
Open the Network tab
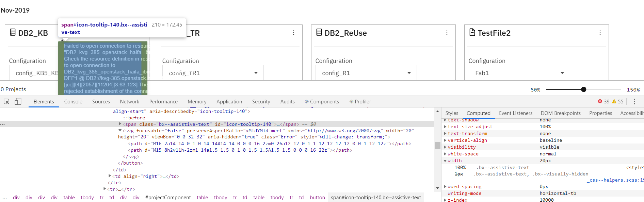(130, 101)
